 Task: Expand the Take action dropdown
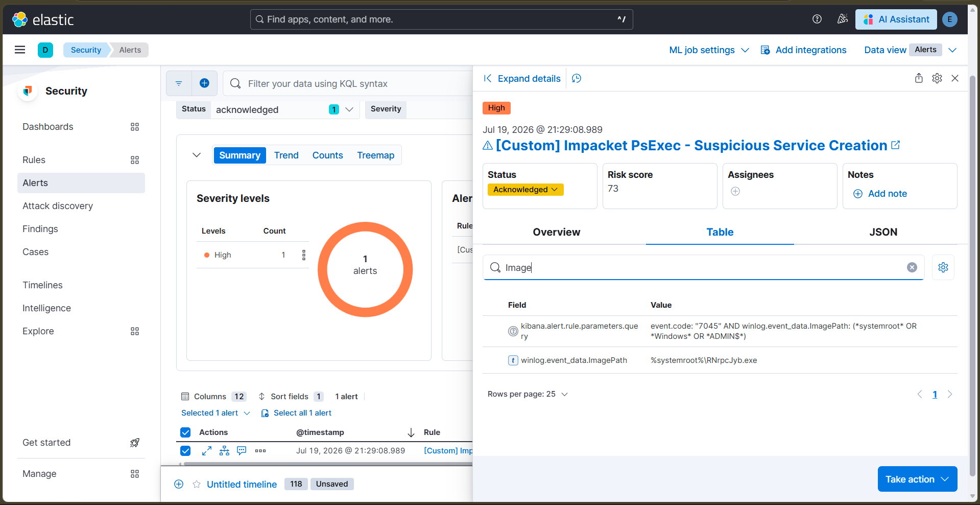coord(917,479)
